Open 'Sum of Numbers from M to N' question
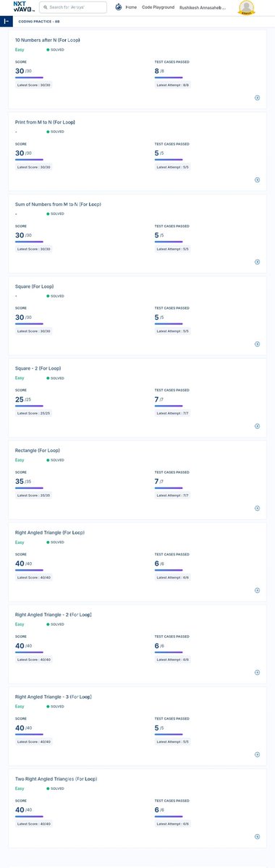Viewport: 275px width, 868px height. coord(58,204)
